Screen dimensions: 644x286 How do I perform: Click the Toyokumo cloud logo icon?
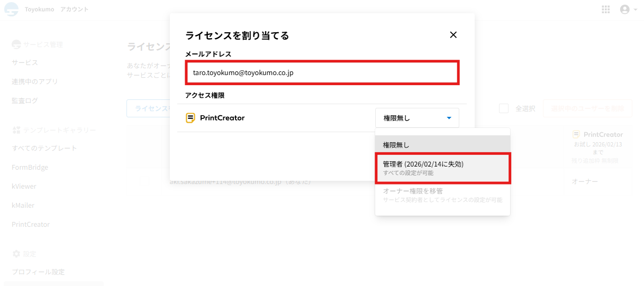click(x=11, y=10)
